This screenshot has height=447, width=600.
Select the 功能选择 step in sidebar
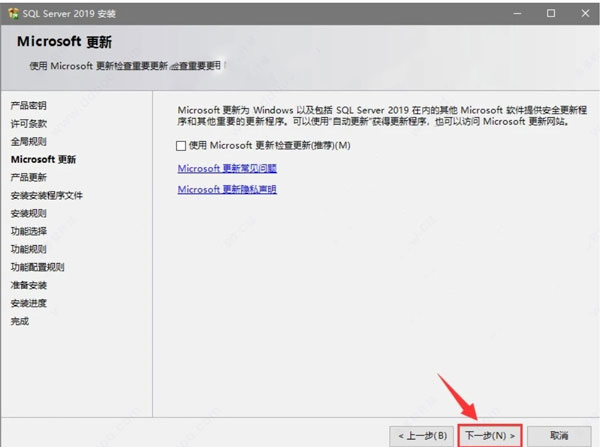29,231
